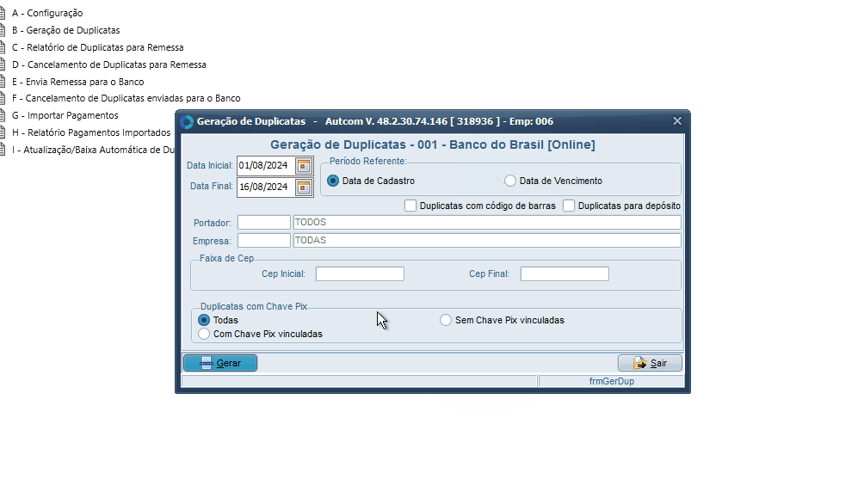Image resolution: width=864 pixels, height=504 pixels.
Task: Click the Cep Final field
Action: (x=565, y=274)
